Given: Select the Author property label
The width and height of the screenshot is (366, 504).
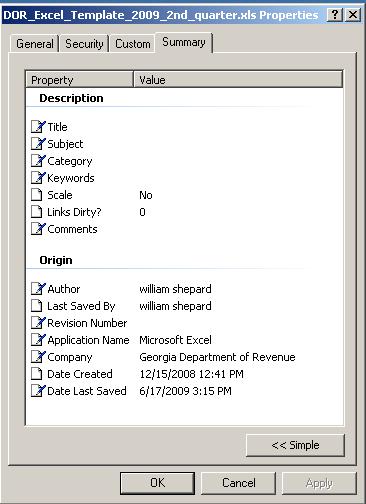Looking at the screenshot, I should pyautogui.click(x=64, y=289).
